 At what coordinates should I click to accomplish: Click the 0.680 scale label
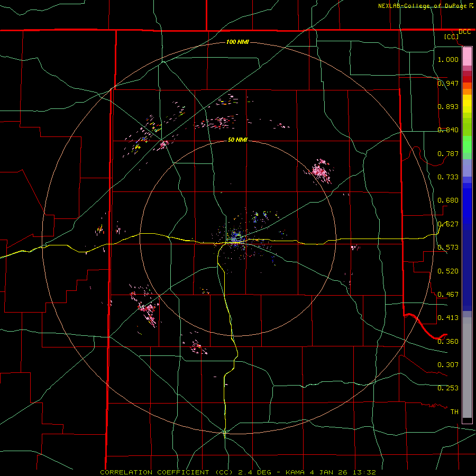point(448,200)
